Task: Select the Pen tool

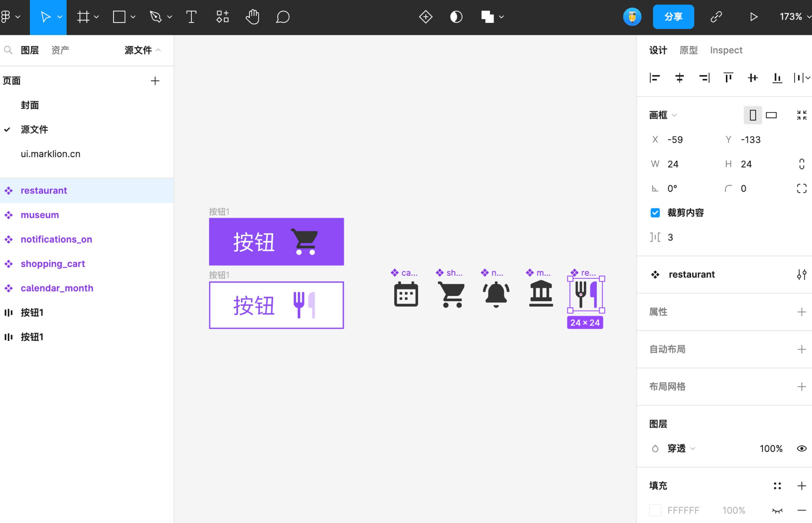Action: [x=155, y=17]
